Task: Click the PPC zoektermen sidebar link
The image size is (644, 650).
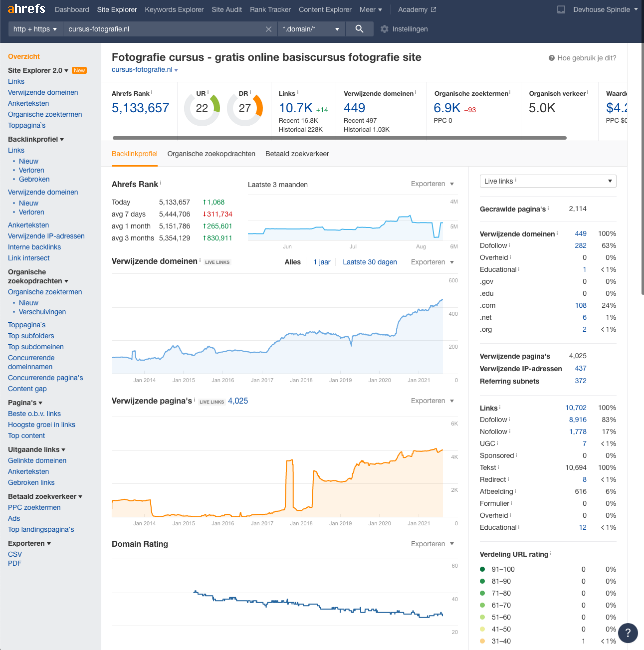Action: pyautogui.click(x=34, y=507)
